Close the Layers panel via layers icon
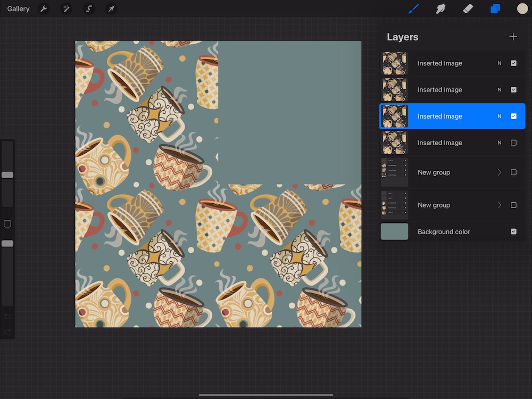This screenshot has width=532, height=399. pyautogui.click(x=495, y=9)
